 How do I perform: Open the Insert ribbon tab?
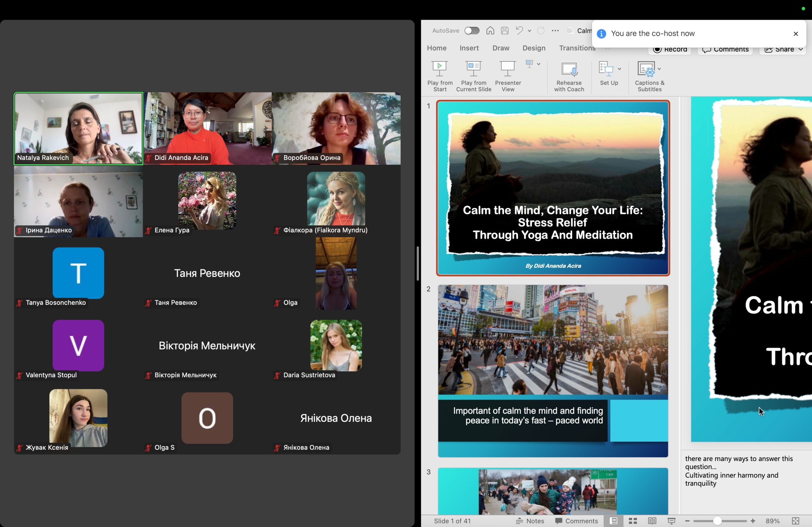pos(469,48)
